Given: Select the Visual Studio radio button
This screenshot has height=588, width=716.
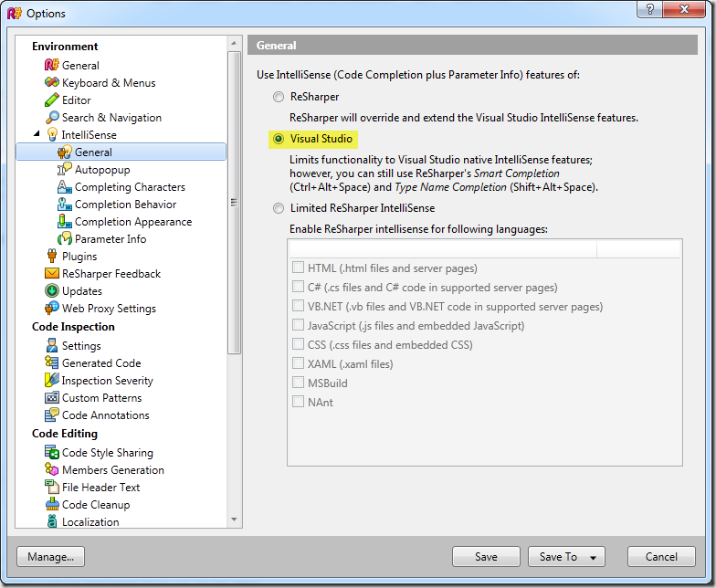Looking at the screenshot, I should click(x=278, y=139).
